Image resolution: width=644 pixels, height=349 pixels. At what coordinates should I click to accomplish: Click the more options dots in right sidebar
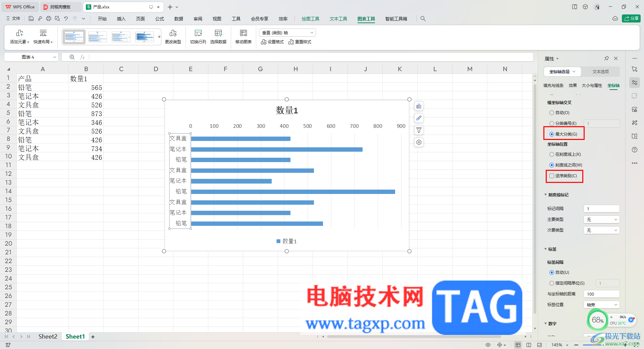click(x=635, y=163)
